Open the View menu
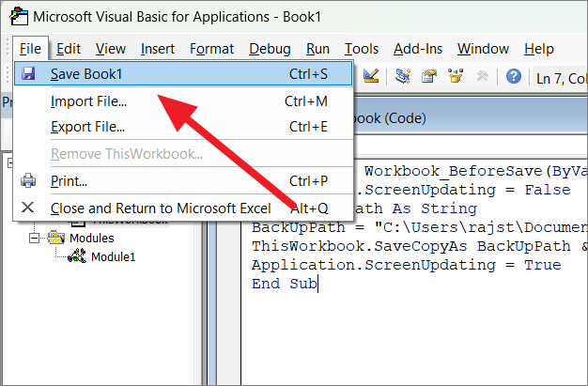 [x=111, y=49]
